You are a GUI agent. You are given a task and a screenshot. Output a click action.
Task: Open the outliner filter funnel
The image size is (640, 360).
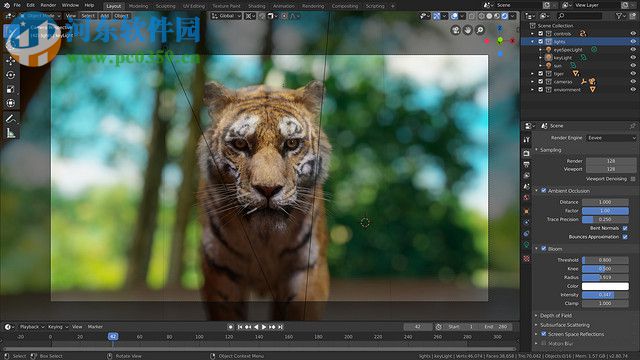619,16
